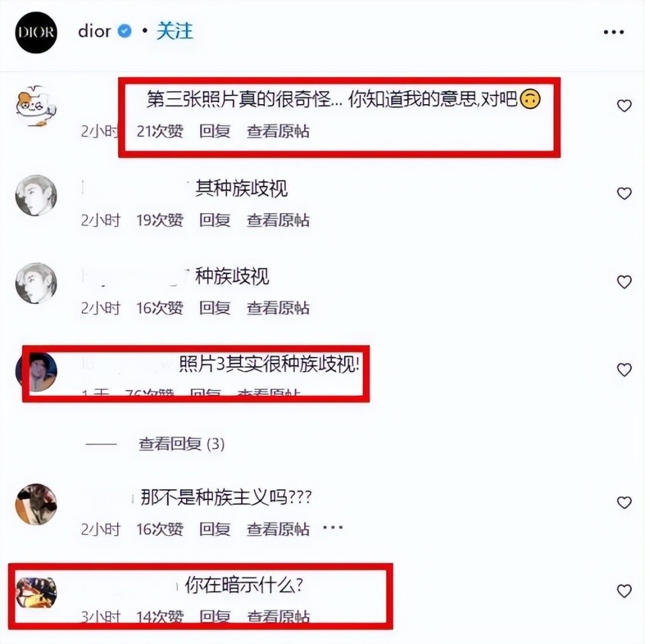View original post of 其种族歧视 comment

point(278,220)
